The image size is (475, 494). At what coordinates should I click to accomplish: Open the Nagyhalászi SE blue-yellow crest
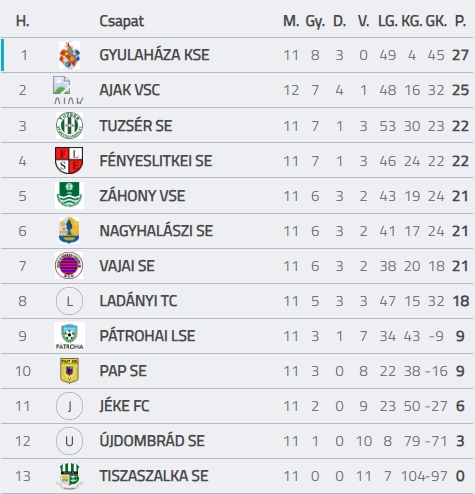point(69,230)
